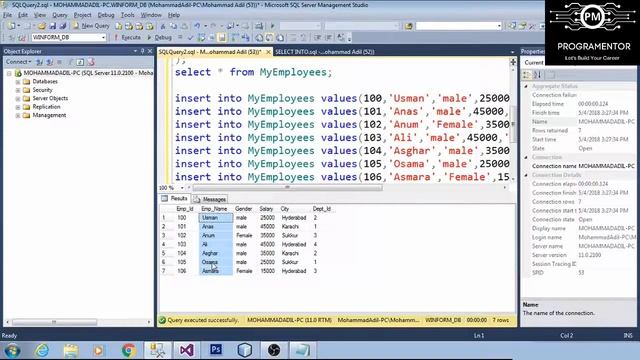Select the 'Asmara' cell in results
This screenshot has height=360, width=640.
pos(216,271)
